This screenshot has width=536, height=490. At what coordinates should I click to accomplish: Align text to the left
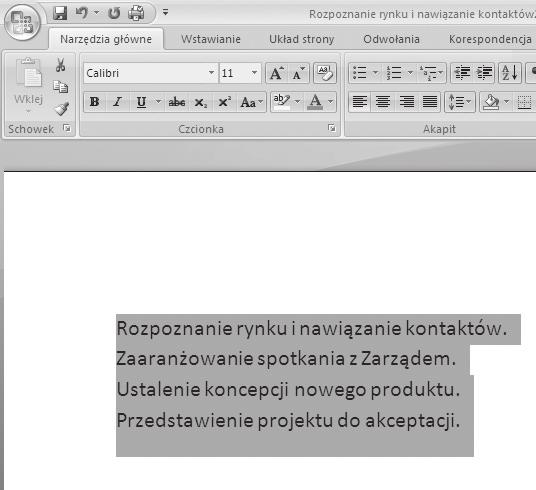(360, 102)
